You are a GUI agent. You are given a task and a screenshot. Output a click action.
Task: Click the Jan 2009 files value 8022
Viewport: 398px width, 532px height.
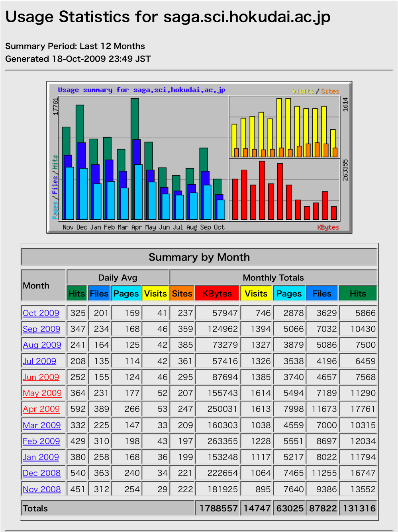[327, 457]
